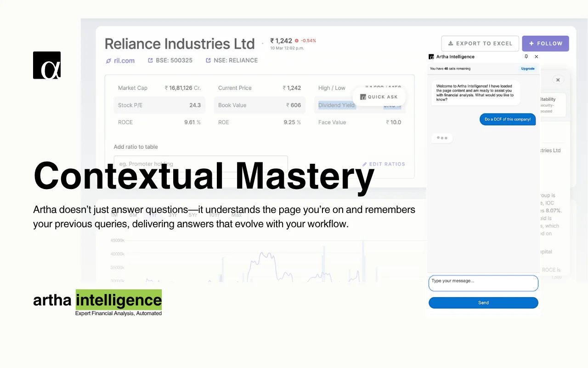The image size is (588, 368).
Task: Click the Artha Intelligence logo in chat header
Action: (431, 57)
